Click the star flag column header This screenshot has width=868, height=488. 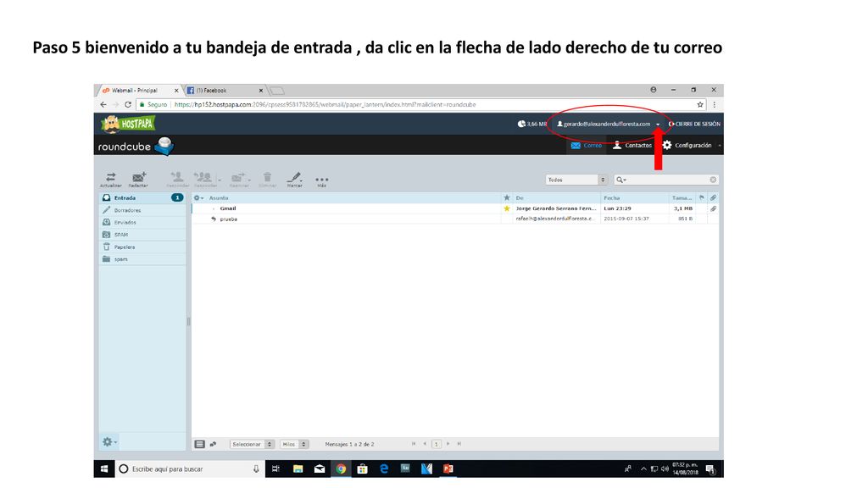coord(507,197)
